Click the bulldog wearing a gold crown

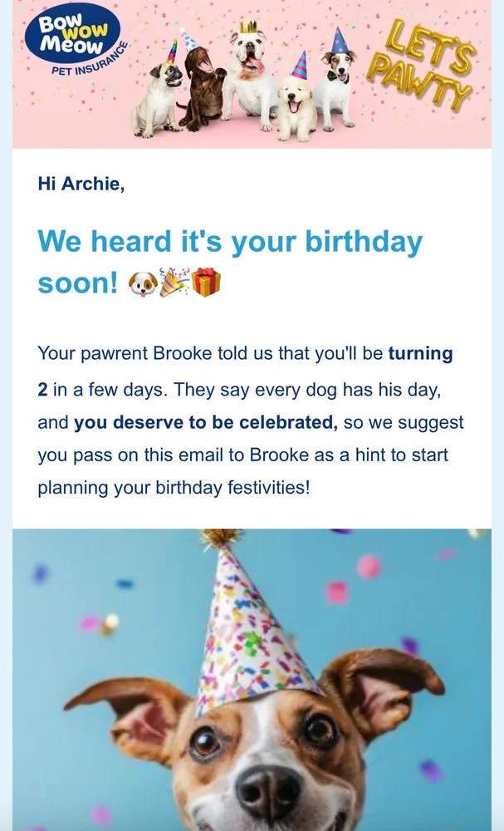[247, 76]
